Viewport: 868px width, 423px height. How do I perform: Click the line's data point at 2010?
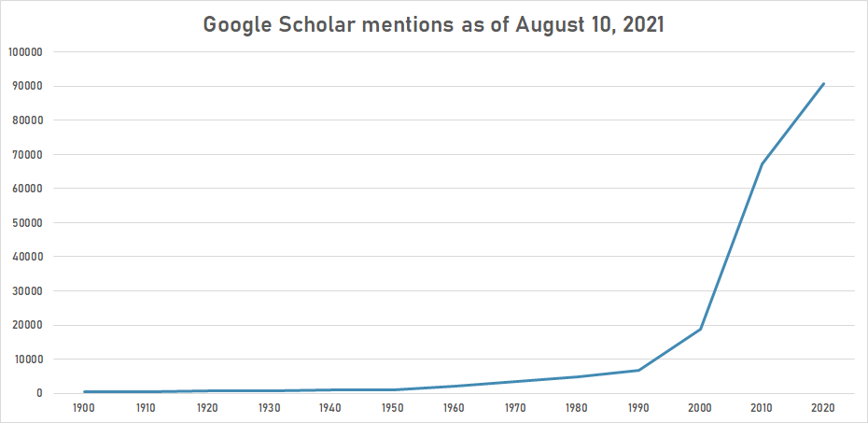[x=762, y=164]
